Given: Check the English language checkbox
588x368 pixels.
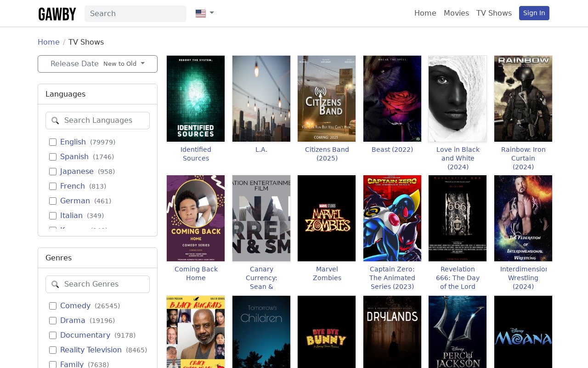Looking at the screenshot, I should (x=53, y=142).
